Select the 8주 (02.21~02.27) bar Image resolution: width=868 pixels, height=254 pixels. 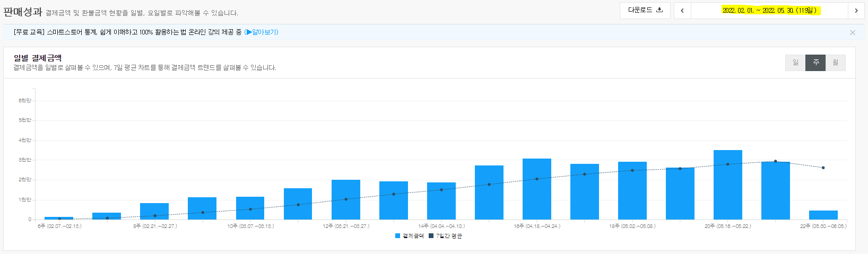tap(154, 212)
